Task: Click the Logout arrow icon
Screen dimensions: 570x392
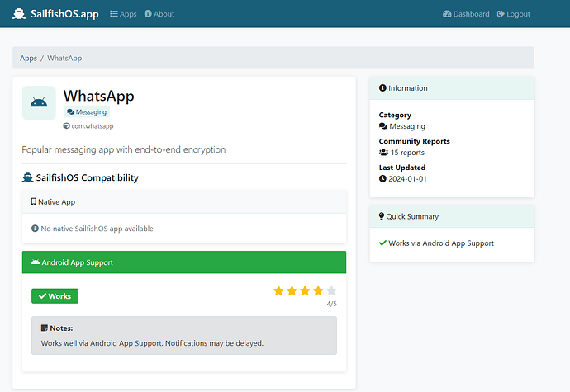Action: point(501,14)
